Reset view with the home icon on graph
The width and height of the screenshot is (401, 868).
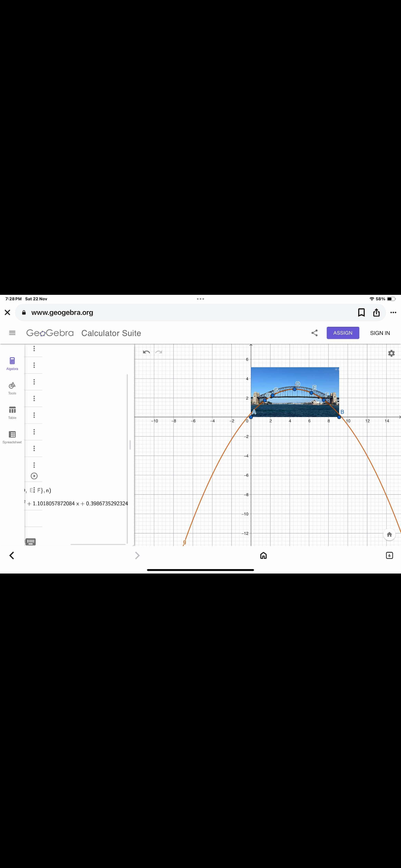tap(389, 534)
